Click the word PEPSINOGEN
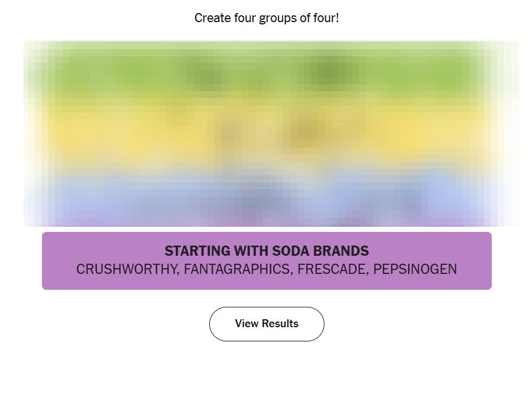 point(415,269)
